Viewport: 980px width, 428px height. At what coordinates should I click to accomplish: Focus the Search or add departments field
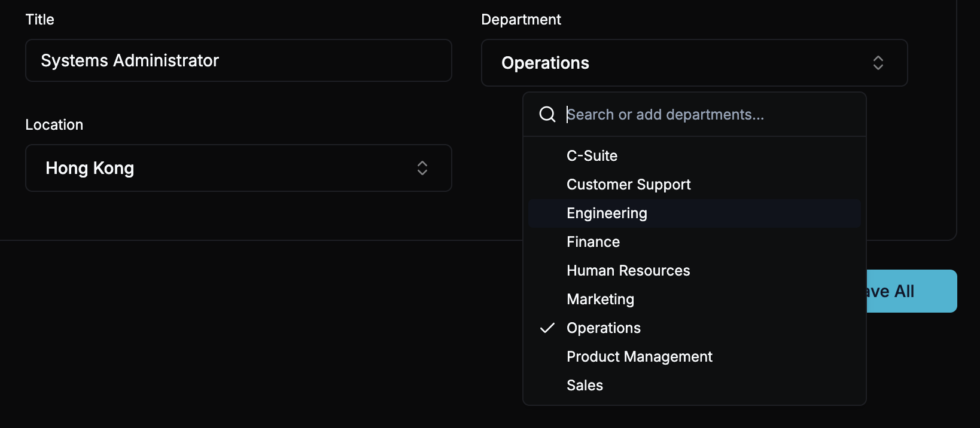(x=706, y=114)
